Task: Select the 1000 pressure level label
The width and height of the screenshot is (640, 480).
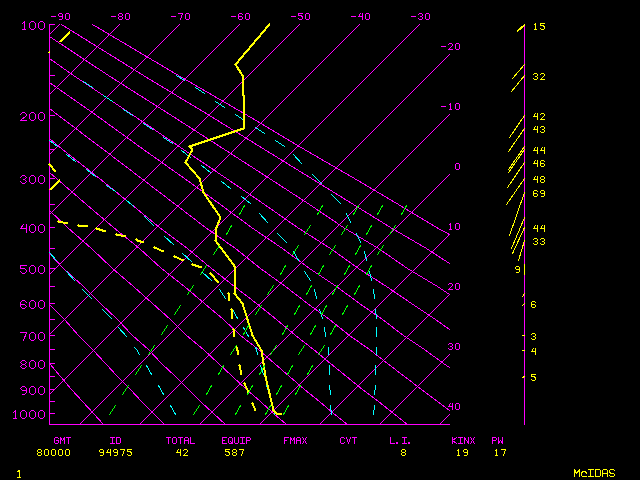Action: click(x=31, y=414)
